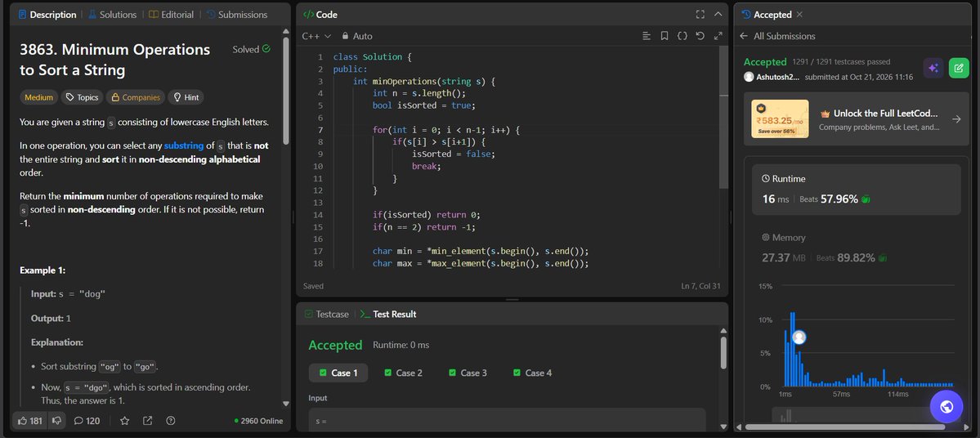Open the Editorial tab
The image size is (980, 438).
tap(171, 15)
